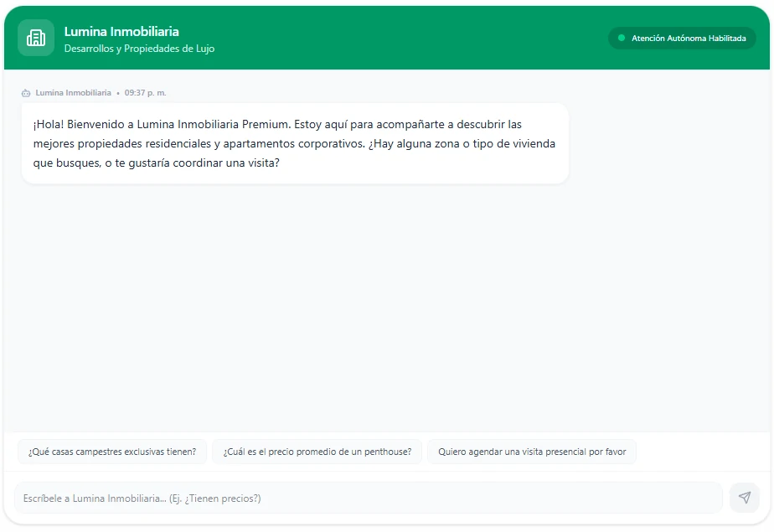
Task: Click the Lumina Inmobiliaria header title
Action: coord(121,32)
